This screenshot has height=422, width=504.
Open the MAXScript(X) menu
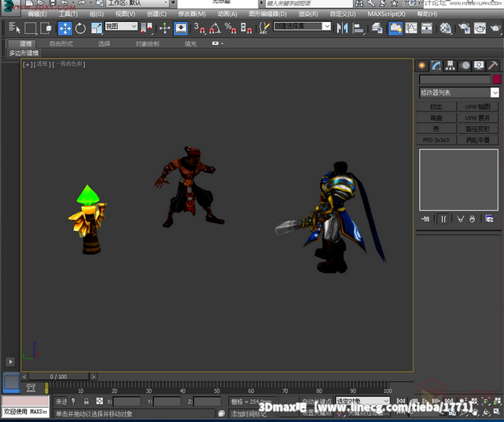pos(386,14)
